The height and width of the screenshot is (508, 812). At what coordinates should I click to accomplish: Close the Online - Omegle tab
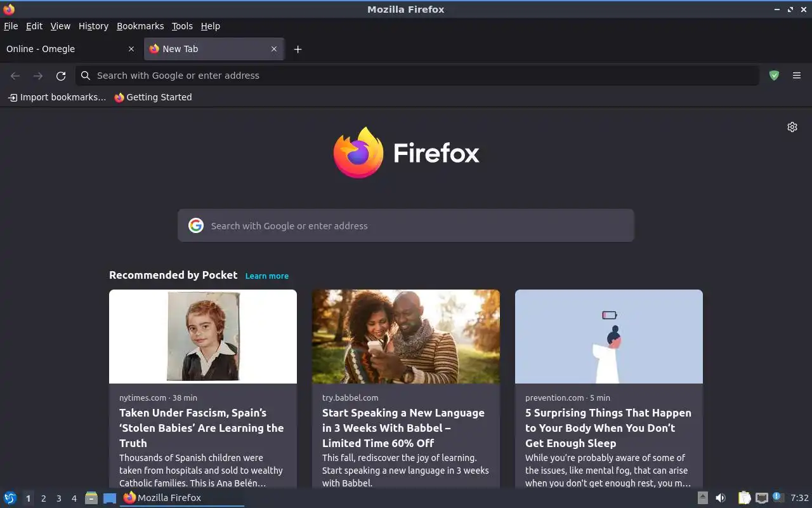131,49
